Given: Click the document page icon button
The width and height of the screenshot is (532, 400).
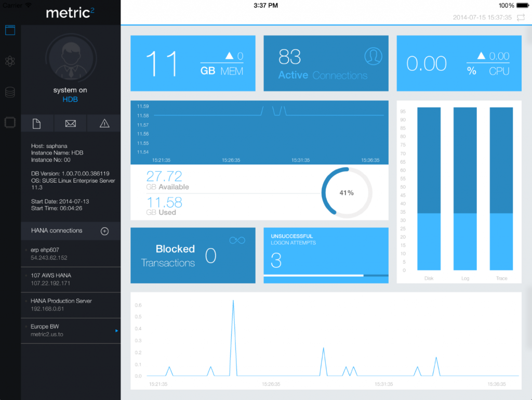Looking at the screenshot, I should click(x=36, y=123).
